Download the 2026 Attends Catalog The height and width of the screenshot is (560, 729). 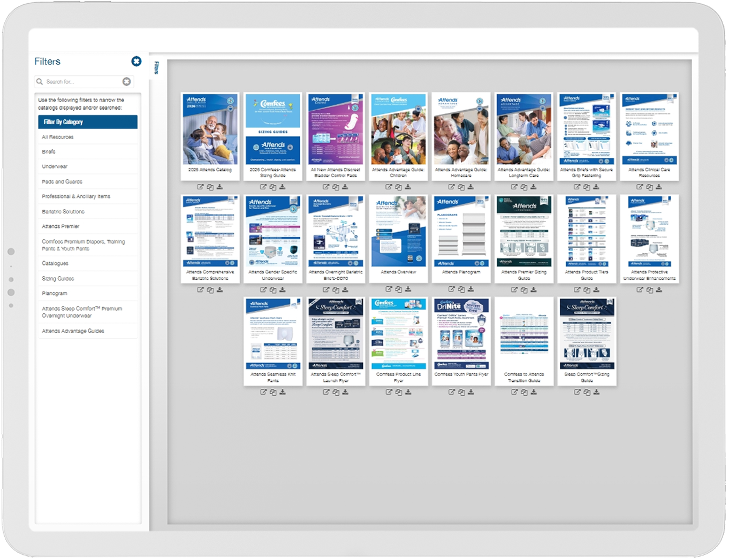[220, 187]
